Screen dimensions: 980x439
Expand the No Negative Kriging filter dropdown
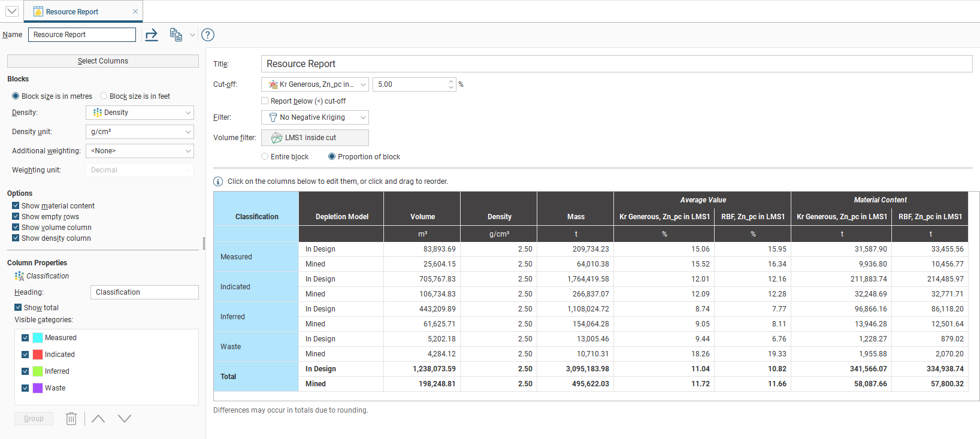pyautogui.click(x=314, y=117)
